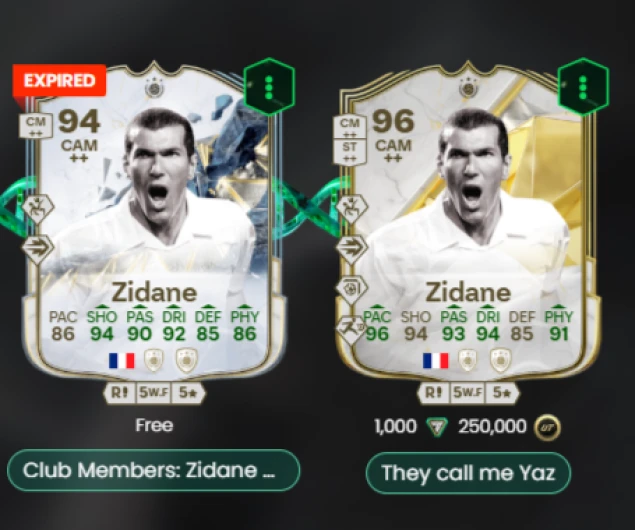Click the EXPIRED red badge
The width and height of the screenshot is (635, 530).
60,81
